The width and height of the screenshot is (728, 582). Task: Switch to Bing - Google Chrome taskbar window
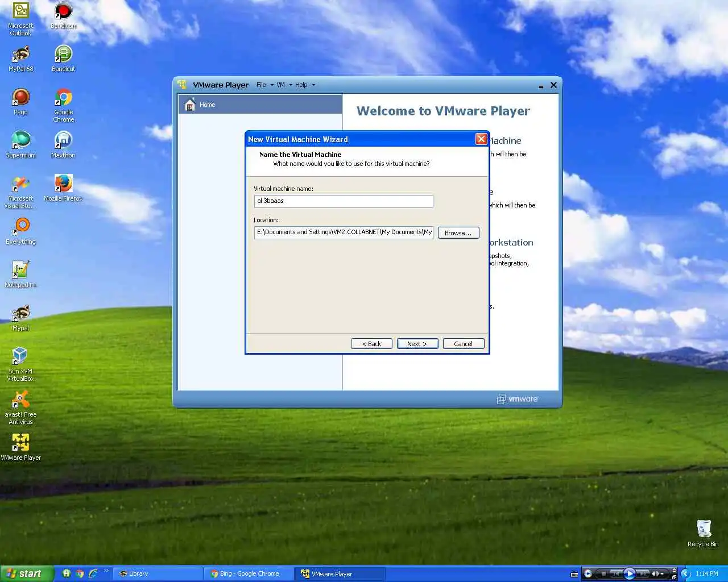click(249, 574)
